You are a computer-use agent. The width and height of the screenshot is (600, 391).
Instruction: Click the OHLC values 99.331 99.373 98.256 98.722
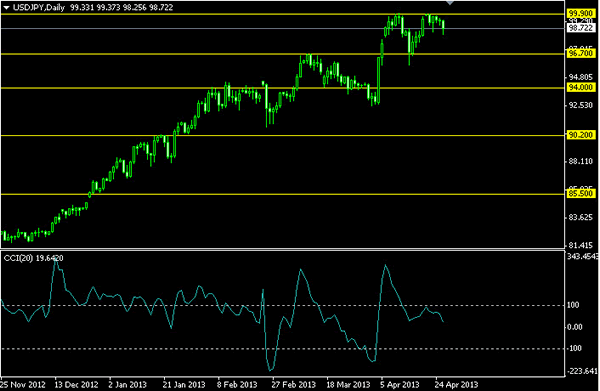(122, 8)
